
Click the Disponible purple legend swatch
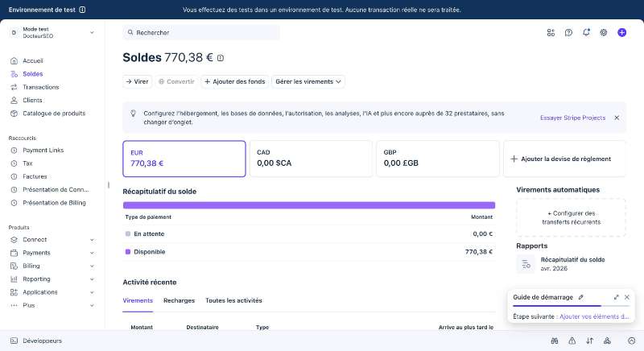point(128,252)
